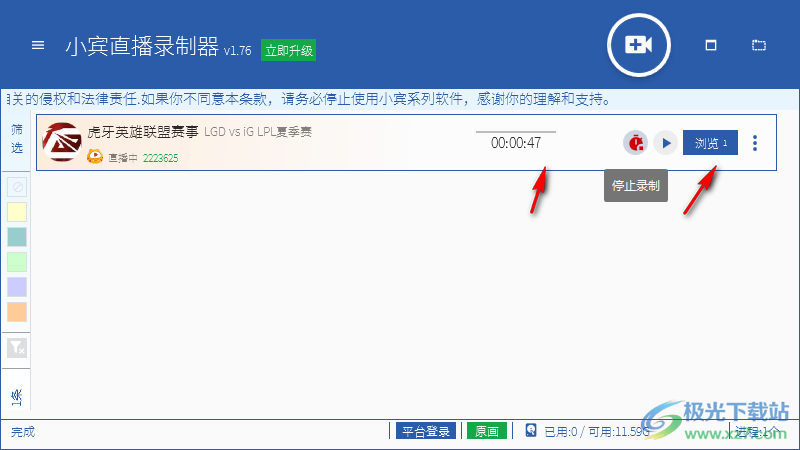Select the no-color filter swatch
Image resolution: width=800 pixels, height=450 pixels.
17,187
